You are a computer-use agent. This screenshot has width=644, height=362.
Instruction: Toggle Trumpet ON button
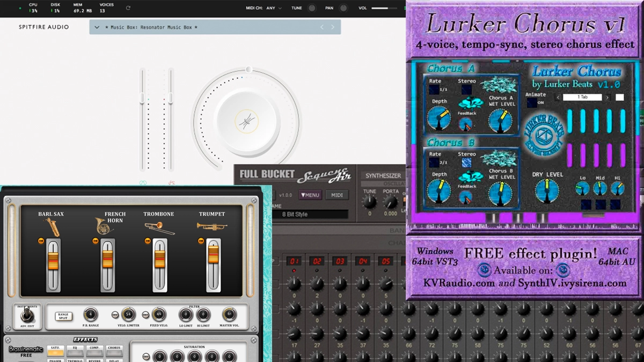201,241
